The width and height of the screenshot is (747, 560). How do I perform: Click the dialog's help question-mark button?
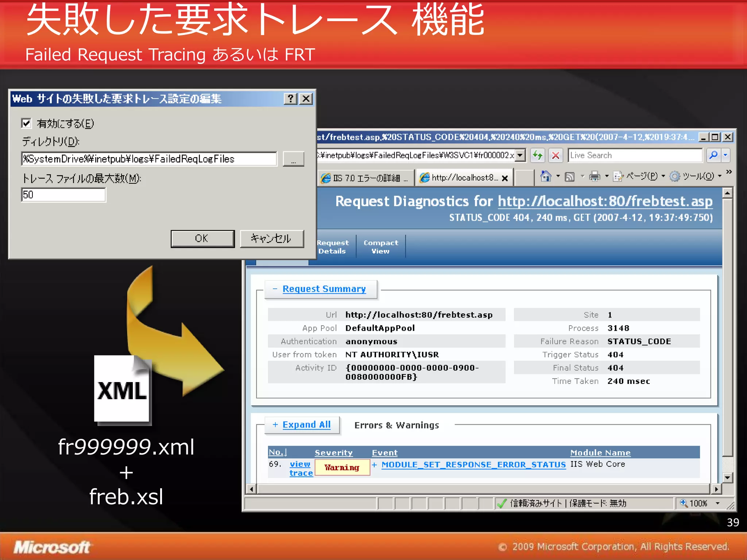291,98
